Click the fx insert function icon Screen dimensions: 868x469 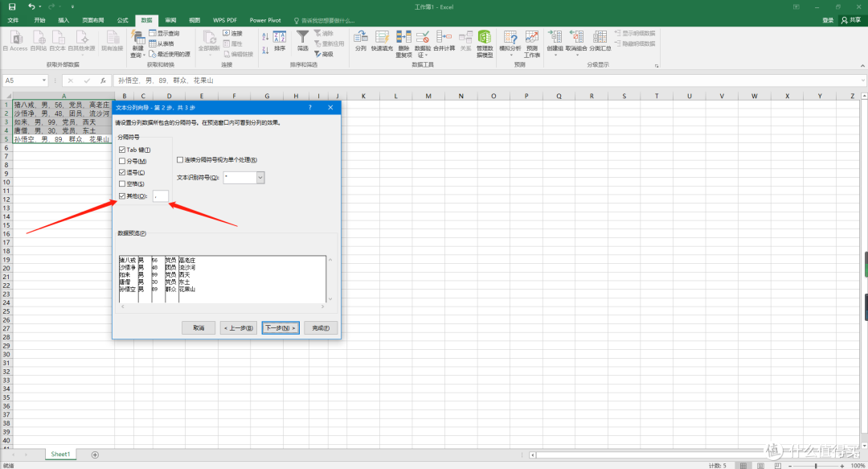(x=103, y=80)
